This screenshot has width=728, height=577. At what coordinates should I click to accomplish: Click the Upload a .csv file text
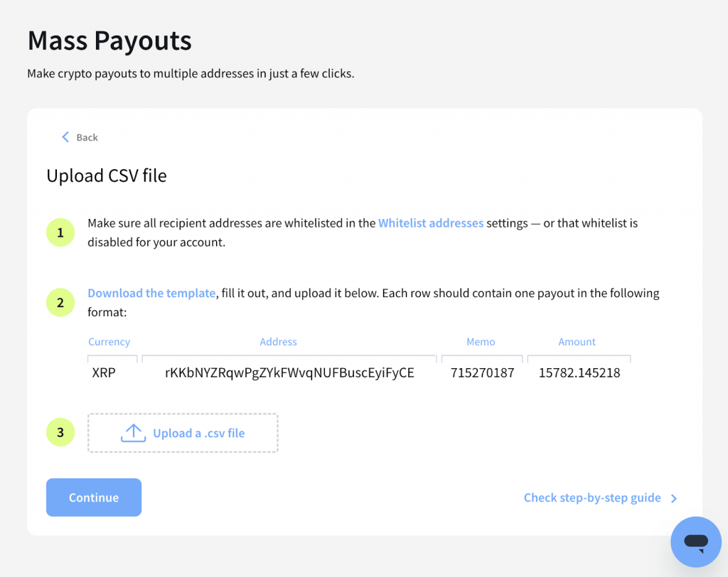[198, 433]
